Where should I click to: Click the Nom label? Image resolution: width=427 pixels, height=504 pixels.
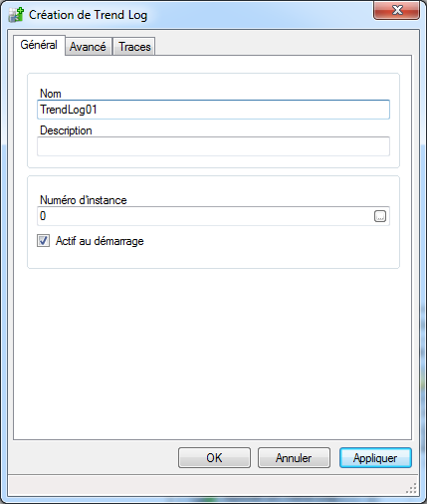(x=51, y=94)
